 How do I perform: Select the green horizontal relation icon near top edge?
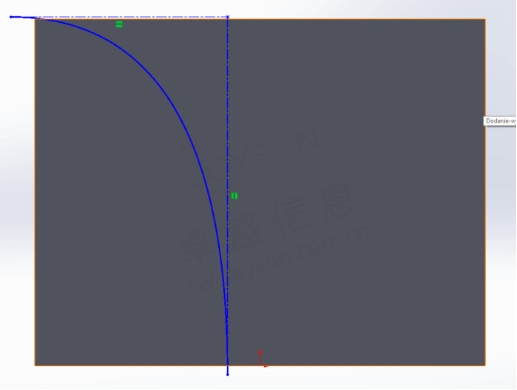119,24
